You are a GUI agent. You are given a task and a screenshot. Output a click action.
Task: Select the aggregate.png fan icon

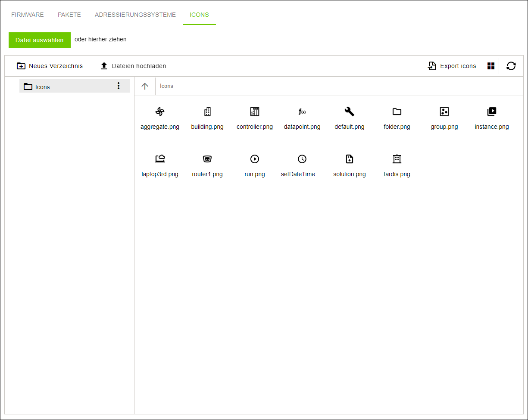[x=160, y=112]
